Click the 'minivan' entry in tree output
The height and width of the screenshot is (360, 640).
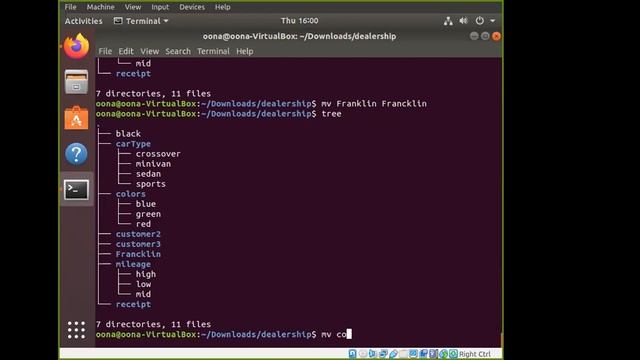point(153,164)
